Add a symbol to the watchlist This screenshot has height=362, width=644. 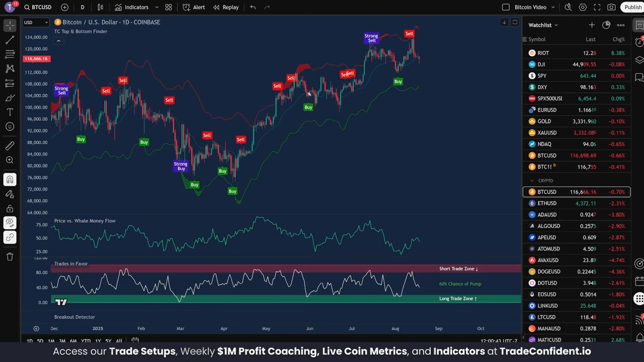(592, 25)
